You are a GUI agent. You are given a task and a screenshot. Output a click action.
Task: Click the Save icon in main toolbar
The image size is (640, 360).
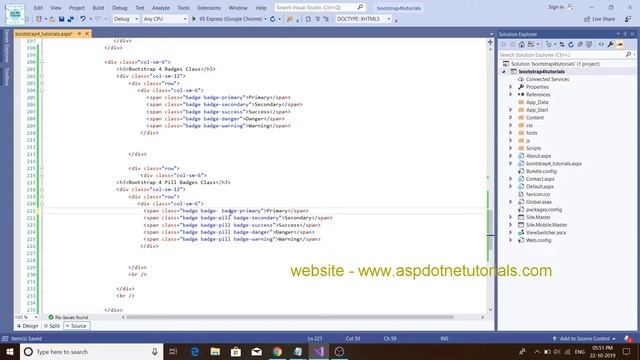tap(62, 19)
